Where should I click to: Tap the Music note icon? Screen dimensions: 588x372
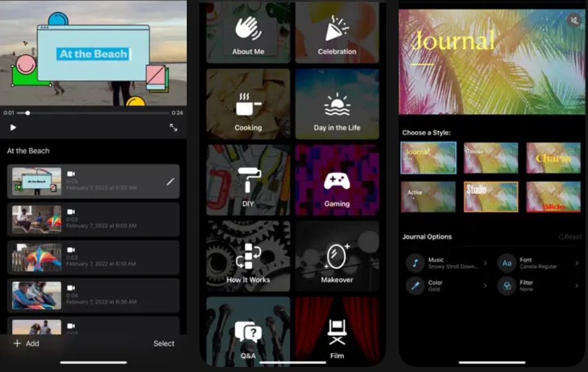point(415,262)
